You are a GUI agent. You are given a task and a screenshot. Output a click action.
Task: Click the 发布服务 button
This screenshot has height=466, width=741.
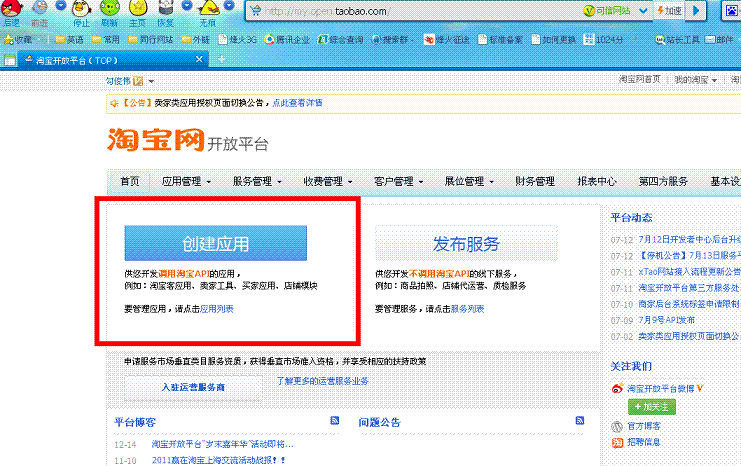pyautogui.click(x=466, y=243)
